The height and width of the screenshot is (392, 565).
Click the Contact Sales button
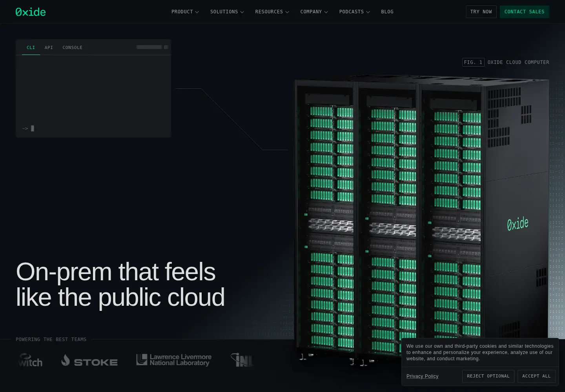click(524, 12)
